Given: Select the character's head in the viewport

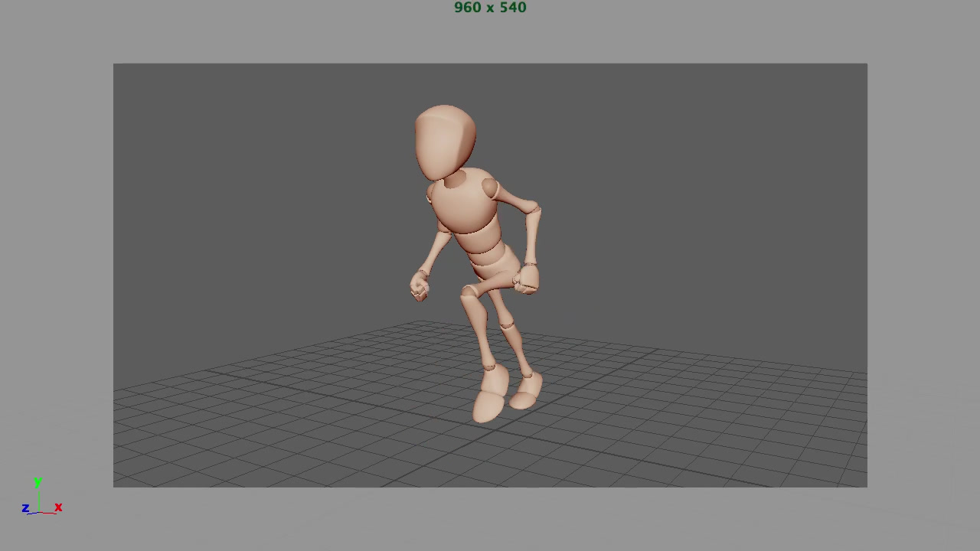Looking at the screenshot, I should pos(445,142).
